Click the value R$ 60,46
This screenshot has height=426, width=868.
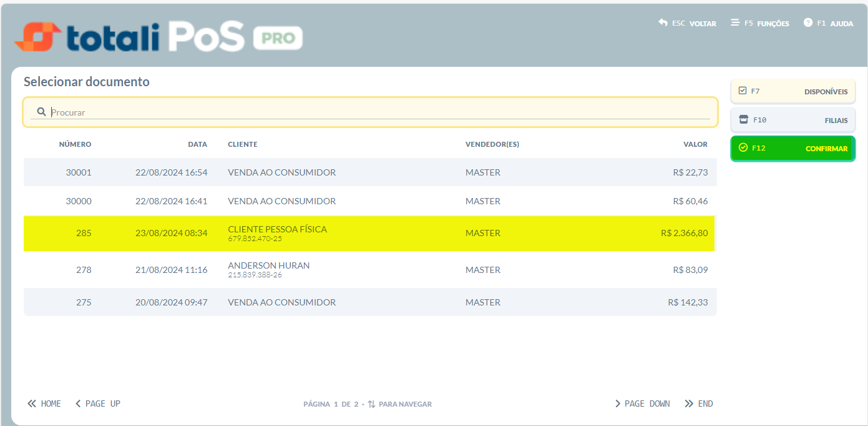691,201
